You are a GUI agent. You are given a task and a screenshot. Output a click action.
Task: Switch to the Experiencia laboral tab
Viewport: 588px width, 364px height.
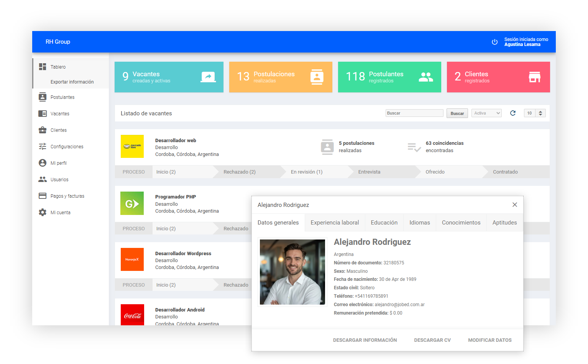click(x=335, y=223)
